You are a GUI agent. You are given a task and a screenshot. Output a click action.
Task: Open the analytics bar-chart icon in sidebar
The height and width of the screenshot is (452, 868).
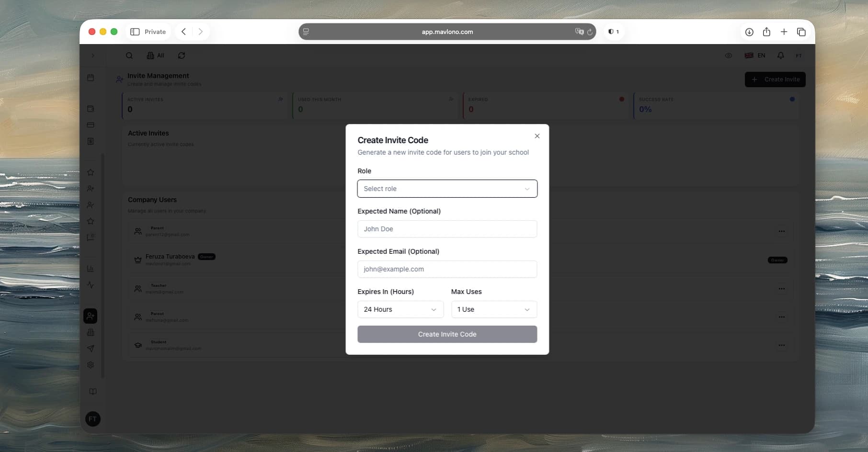[91, 268]
